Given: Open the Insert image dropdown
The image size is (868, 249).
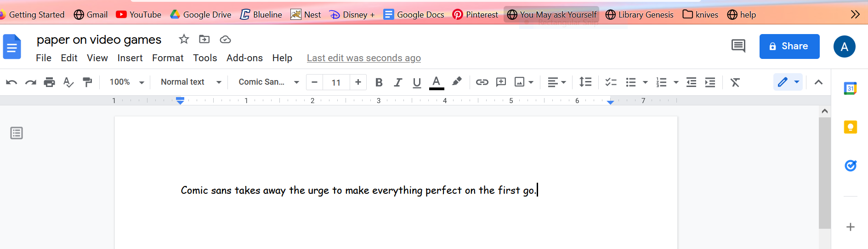Looking at the screenshot, I should [524, 82].
